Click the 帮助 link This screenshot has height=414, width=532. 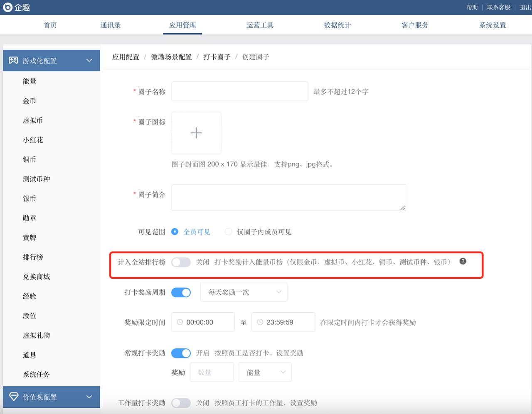click(x=472, y=7)
